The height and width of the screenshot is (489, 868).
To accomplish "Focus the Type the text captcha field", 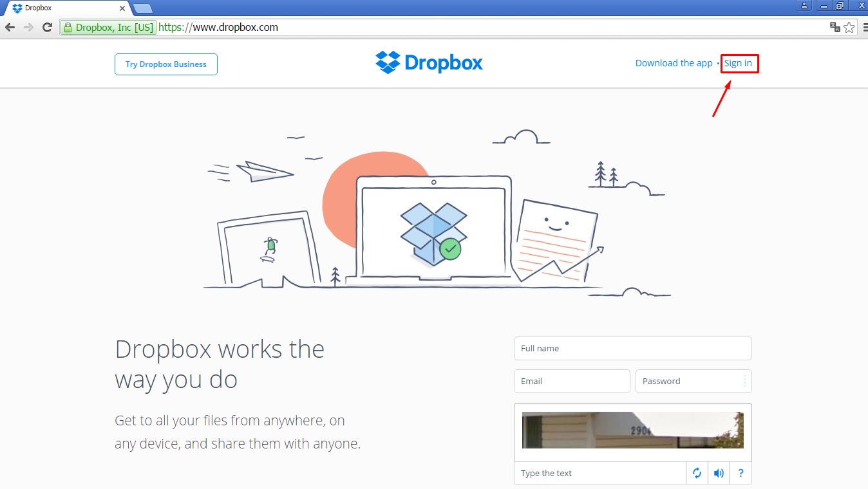I will coord(600,474).
